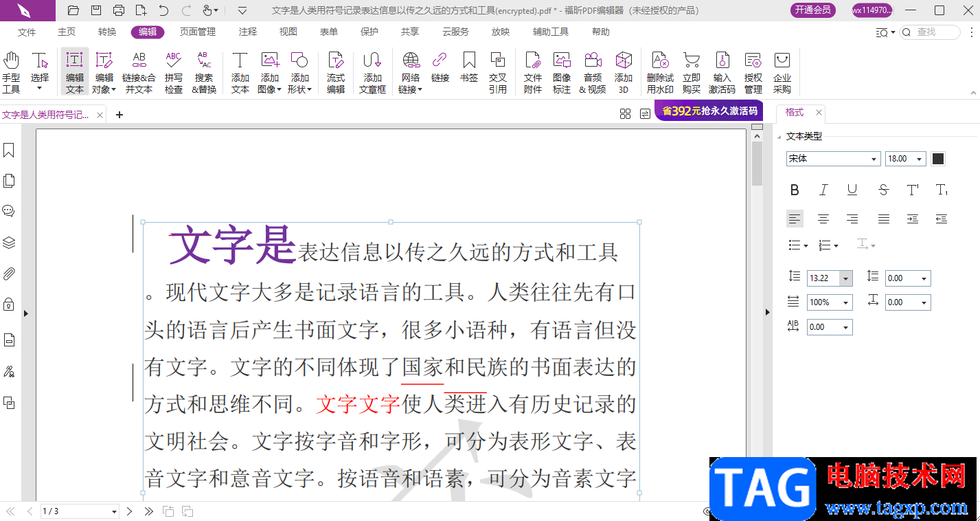Viewport: 980px width, 521px height.
Task: Open the 宋体 font family dropdown
Action: [833, 159]
